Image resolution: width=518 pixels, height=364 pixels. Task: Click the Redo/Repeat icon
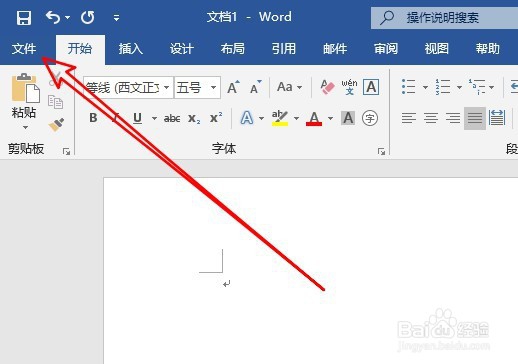(88, 17)
